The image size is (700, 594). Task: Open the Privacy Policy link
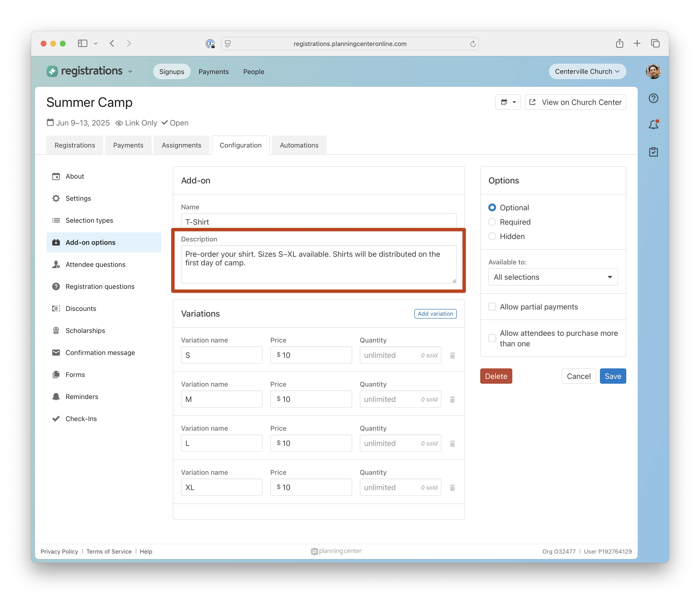tap(59, 552)
